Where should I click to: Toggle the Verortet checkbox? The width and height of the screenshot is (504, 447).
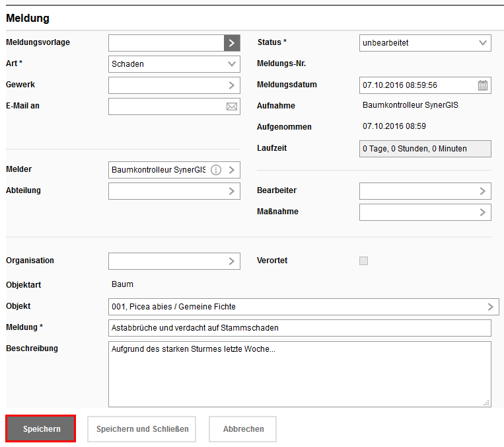363,261
